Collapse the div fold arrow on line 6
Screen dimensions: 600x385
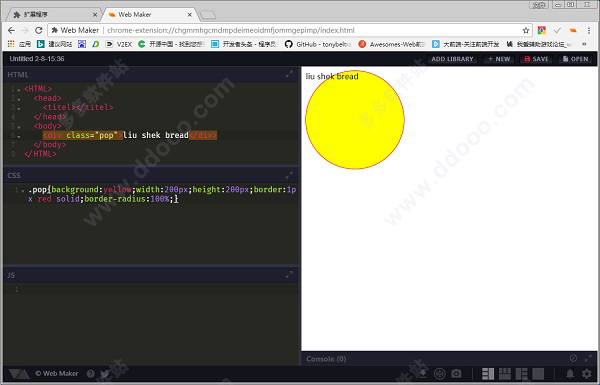(19, 136)
